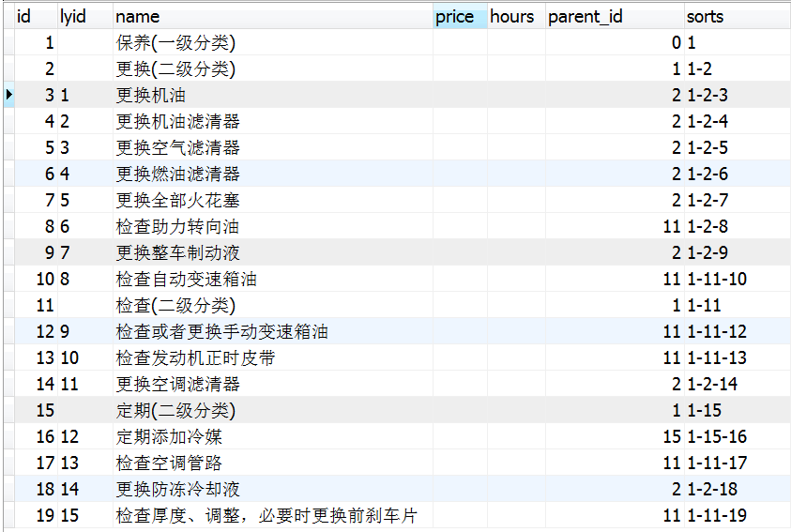Select the cell 检查空调管路
This screenshot has height=532, width=791.
click(x=272, y=463)
